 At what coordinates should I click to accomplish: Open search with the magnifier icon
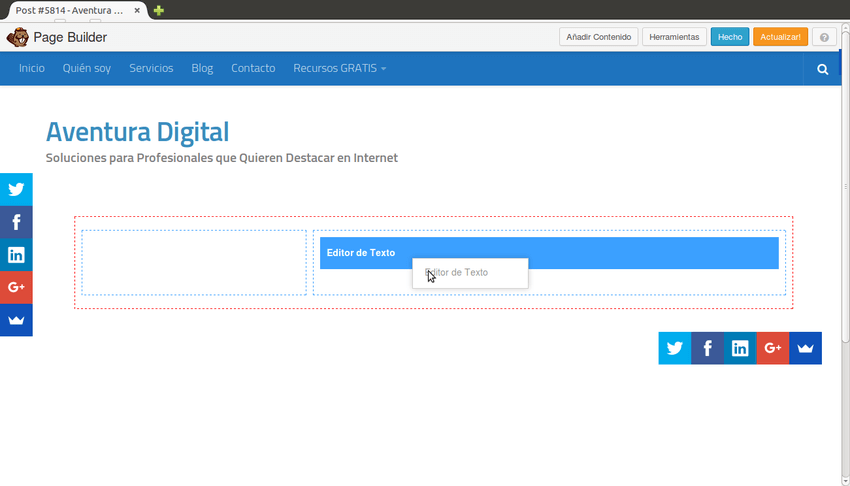822,69
